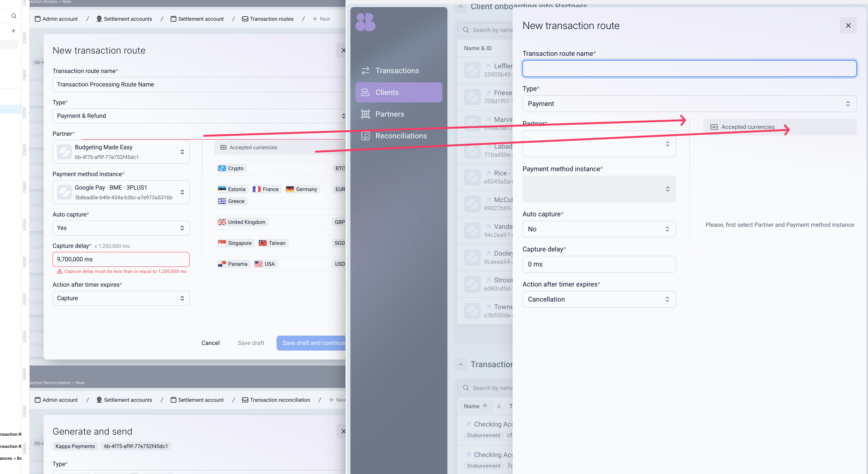Click the search magnifier icon in left sidebar
868x474 pixels.
click(x=14, y=16)
